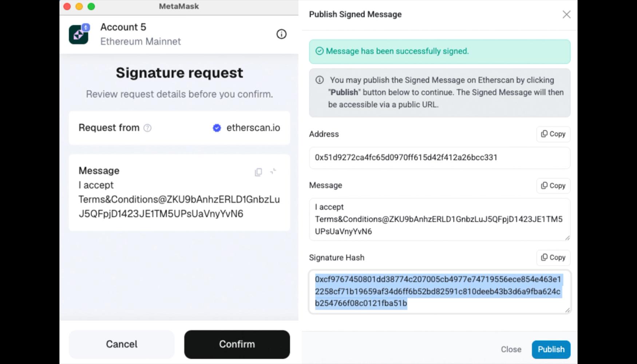Click the Ethereum Mainnet network label
This screenshot has width=637, height=364.
(x=141, y=41)
